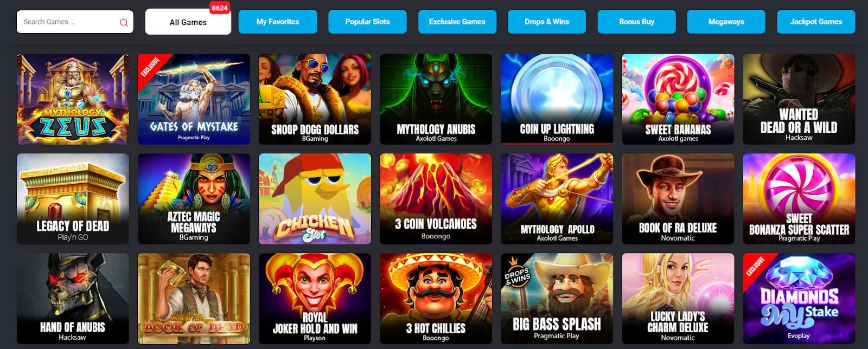868x349 pixels.
Task: Open the Chicken Slot game tile
Action: (315, 199)
